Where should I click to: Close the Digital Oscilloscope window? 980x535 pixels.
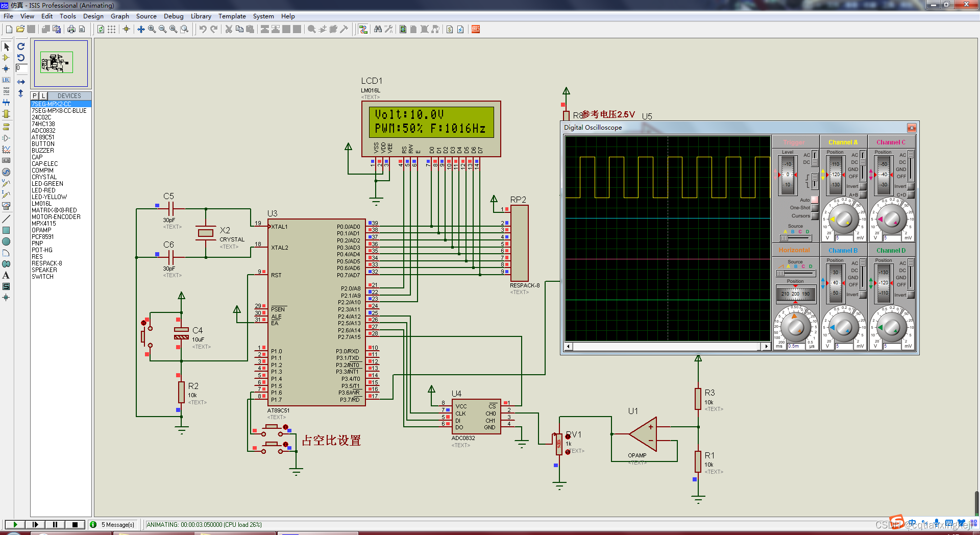point(912,128)
